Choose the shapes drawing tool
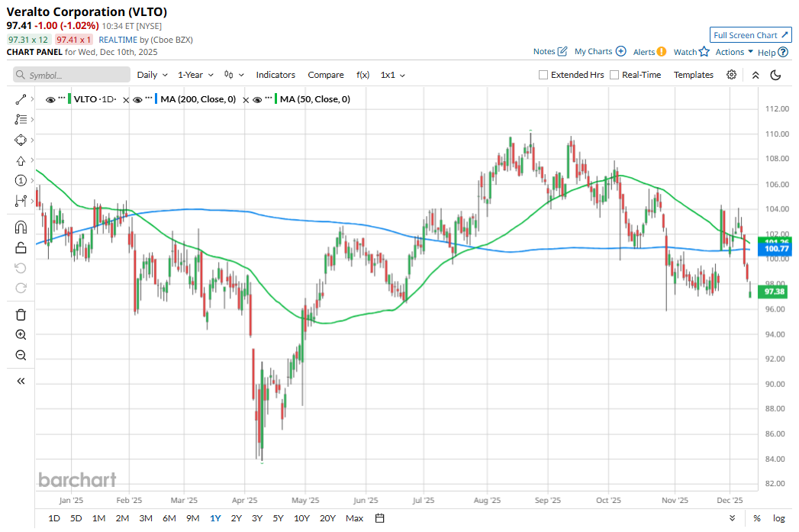Image resolution: width=799 pixels, height=532 pixels. point(21,140)
